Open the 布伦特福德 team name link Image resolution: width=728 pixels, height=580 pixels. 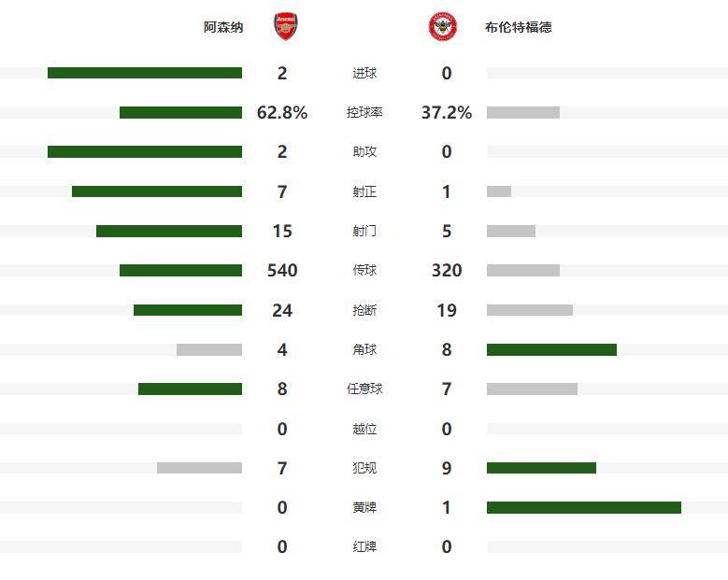point(519,27)
